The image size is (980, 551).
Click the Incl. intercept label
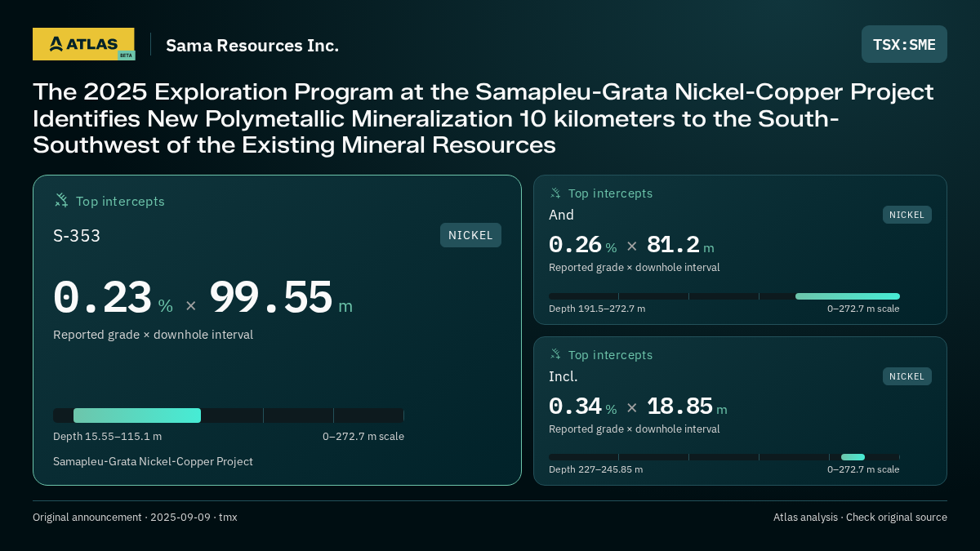click(x=563, y=377)
